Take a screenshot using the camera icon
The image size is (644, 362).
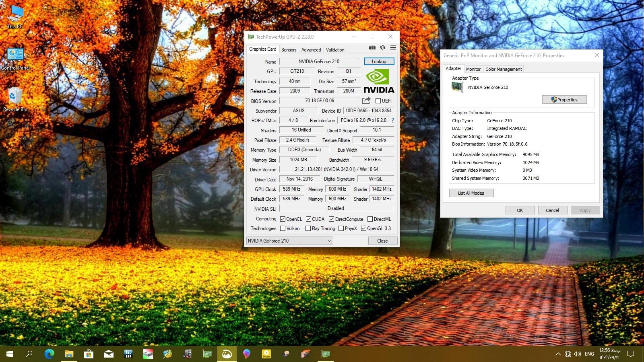click(x=372, y=47)
